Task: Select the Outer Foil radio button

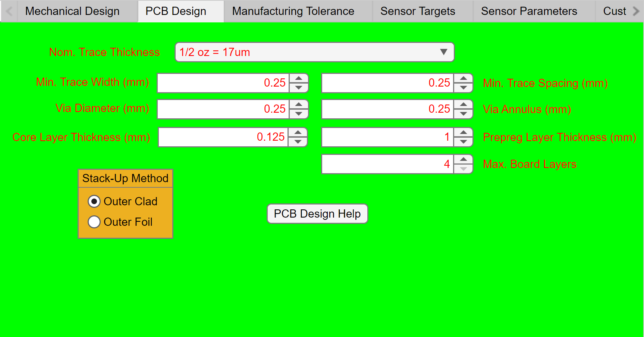Action: click(94, 222)
